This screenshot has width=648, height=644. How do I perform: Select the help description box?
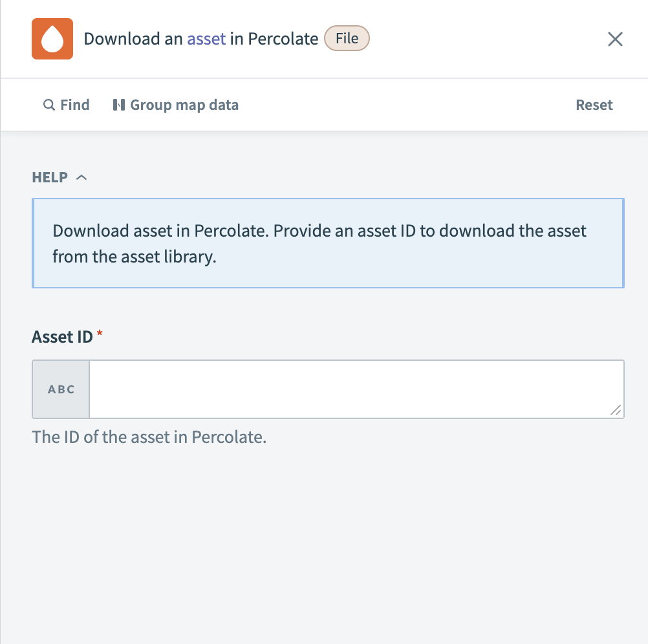[327, 243]
